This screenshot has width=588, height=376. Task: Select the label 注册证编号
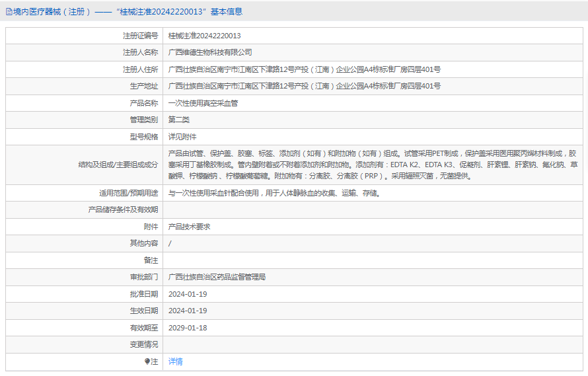(x=141, y=36)
